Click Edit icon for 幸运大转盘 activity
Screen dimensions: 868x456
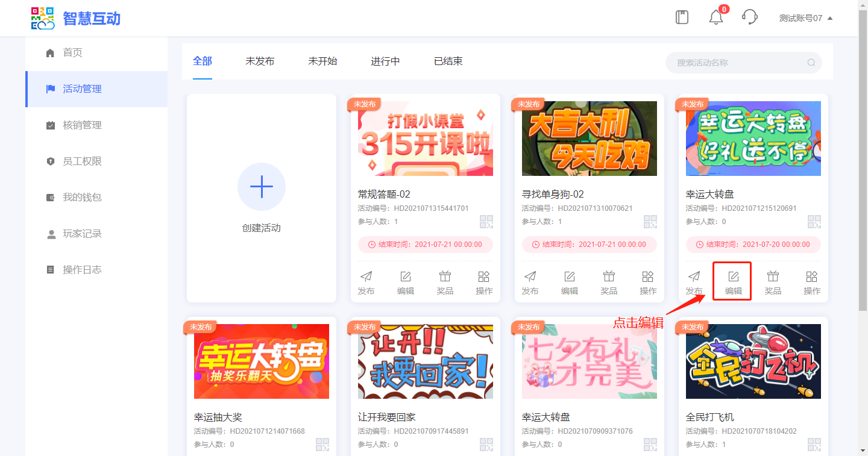(733, 282)
